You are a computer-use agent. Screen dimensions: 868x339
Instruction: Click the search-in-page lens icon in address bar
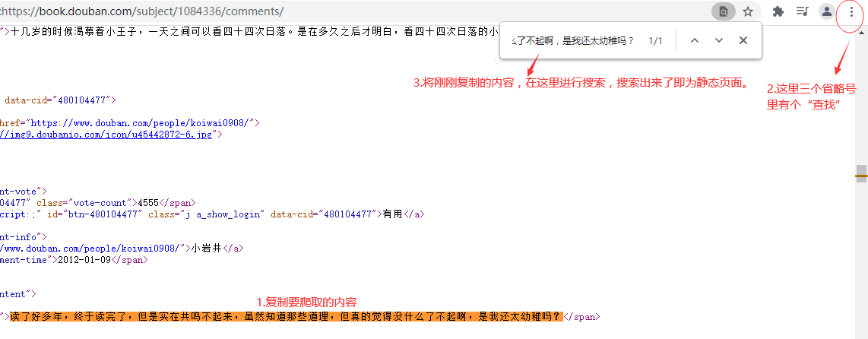click(x=723, y=11)
